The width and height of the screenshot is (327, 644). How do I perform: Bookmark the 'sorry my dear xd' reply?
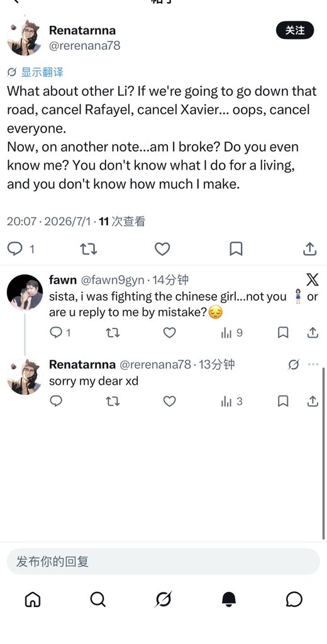coord(283,401)
